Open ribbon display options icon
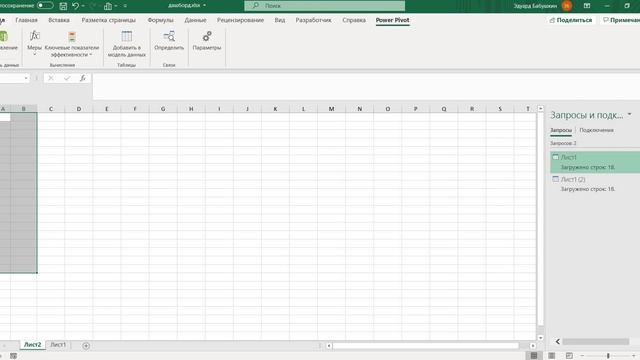 coord(587,6)
